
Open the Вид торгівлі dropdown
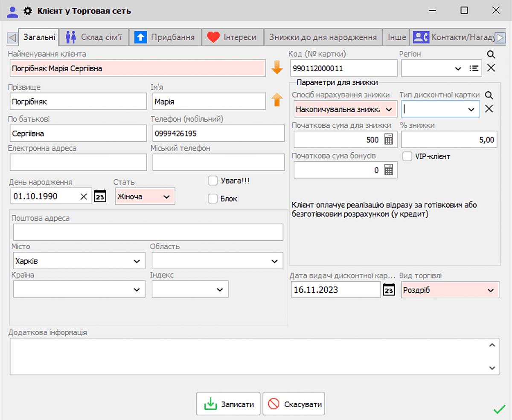click(492, 289)
